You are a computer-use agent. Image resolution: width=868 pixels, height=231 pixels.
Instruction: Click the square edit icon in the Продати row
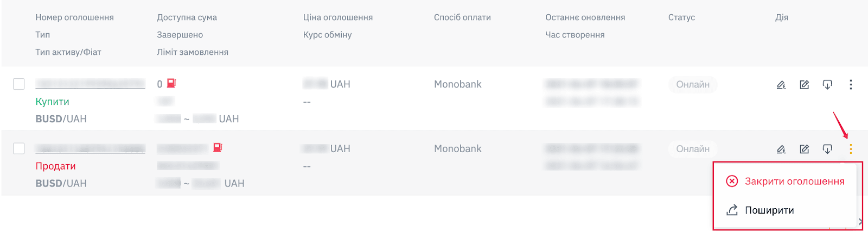805,149
